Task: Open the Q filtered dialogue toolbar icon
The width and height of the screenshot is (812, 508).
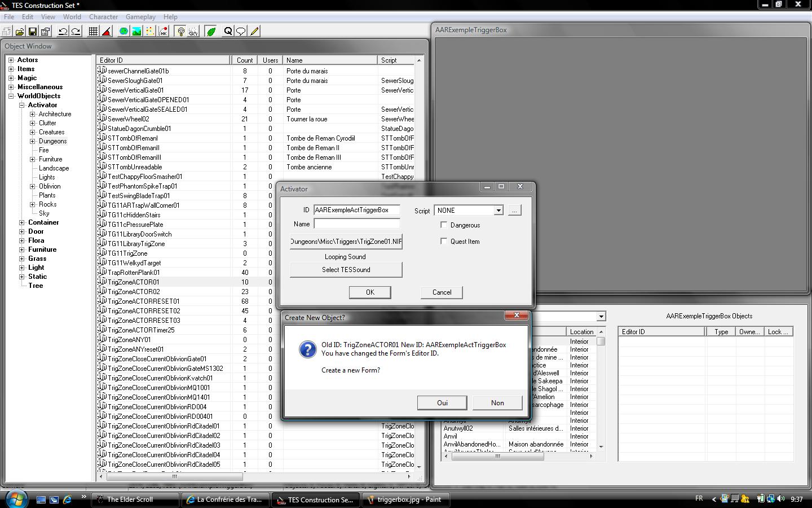Action: click(228, 32)
